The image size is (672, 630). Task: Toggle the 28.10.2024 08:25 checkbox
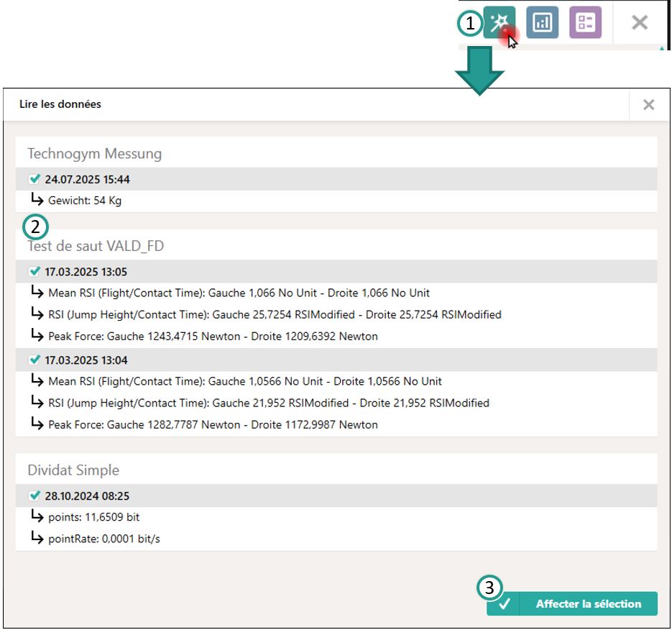34,496
